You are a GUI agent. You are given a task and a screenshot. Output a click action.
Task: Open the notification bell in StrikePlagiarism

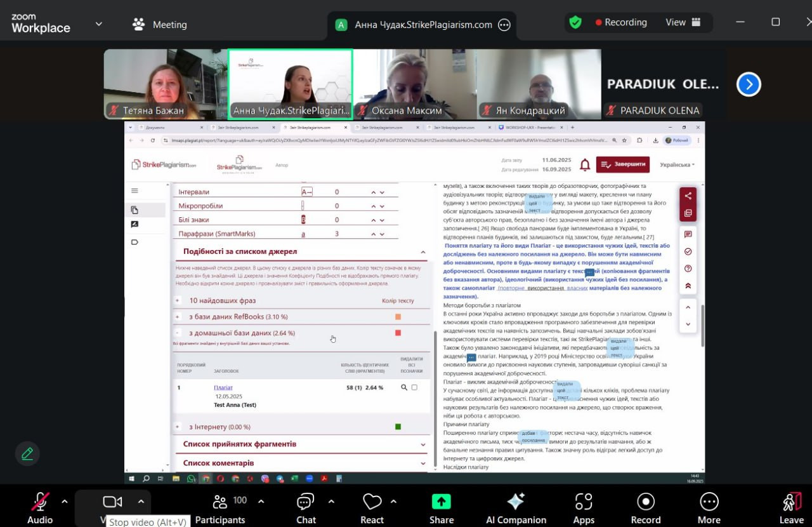(x=585, y=164)
